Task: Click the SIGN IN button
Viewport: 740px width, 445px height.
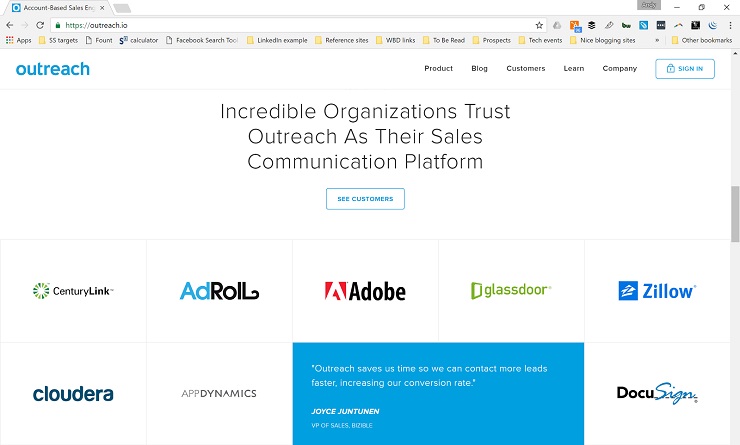Action: coord(685,69)
